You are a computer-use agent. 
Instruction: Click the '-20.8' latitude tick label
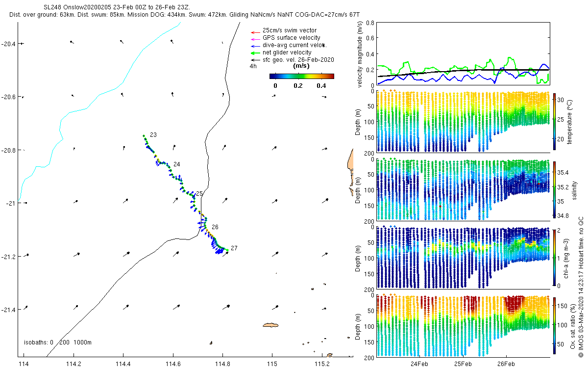point(8,150)
